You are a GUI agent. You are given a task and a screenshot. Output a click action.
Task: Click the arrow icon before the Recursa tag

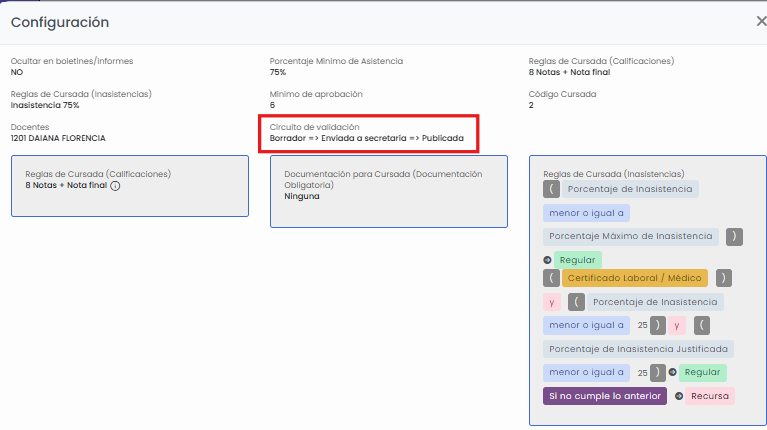(x=679, y=396)
